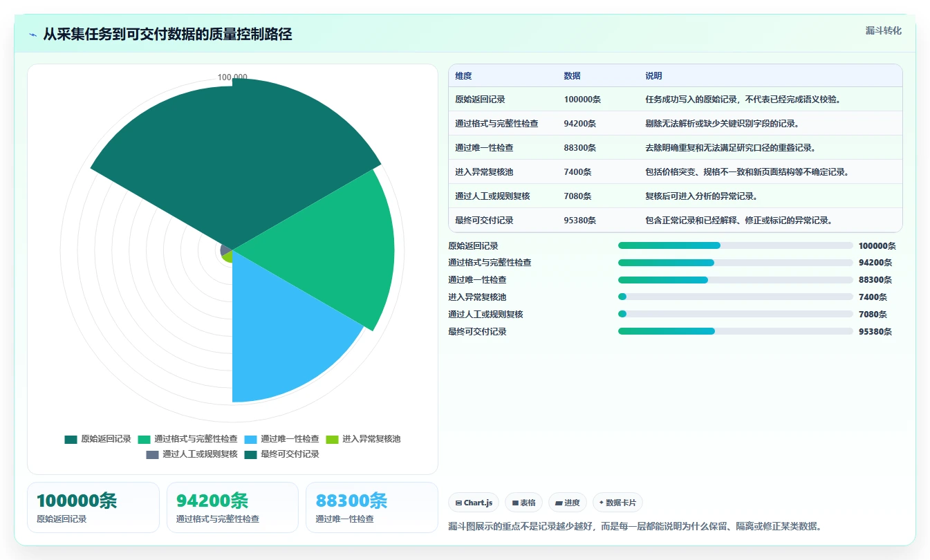Toggle the 通过唯一性检查 legend item
Screen dimensions: 930x560
281,439
